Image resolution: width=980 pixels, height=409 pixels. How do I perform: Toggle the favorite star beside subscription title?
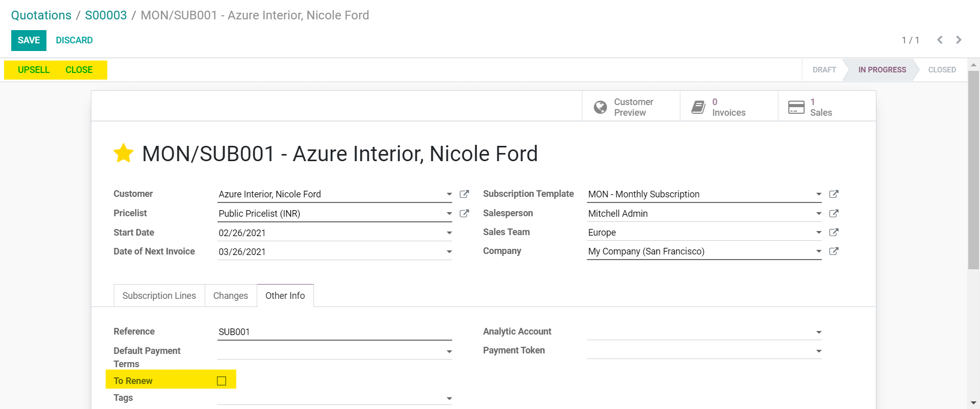124,154
